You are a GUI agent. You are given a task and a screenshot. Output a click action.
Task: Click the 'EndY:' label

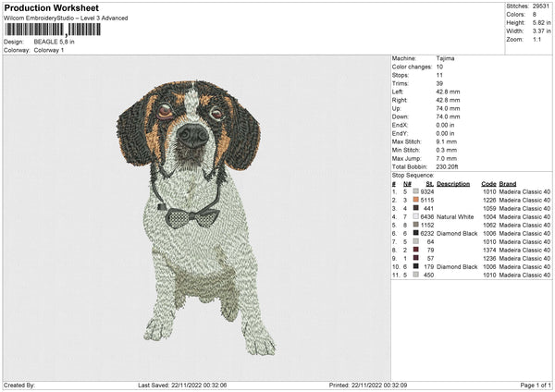pyautogui.click(x=400, y=133)
